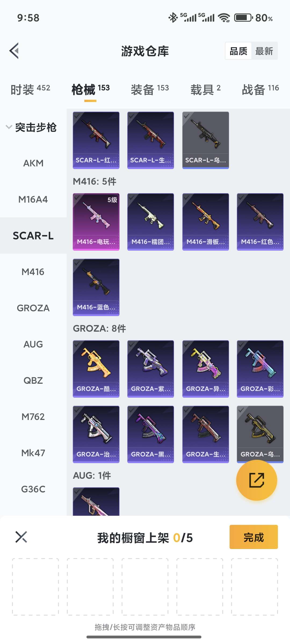290x644 pixels.
Task: Tick the checkmark on GROZA-紫 skin
Action: click(x=132, y=345)
